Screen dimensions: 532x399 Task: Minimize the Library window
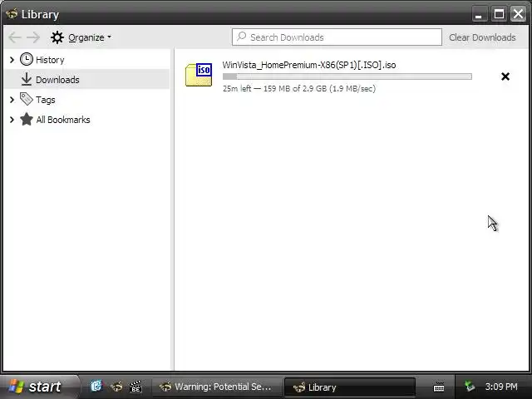479,14
